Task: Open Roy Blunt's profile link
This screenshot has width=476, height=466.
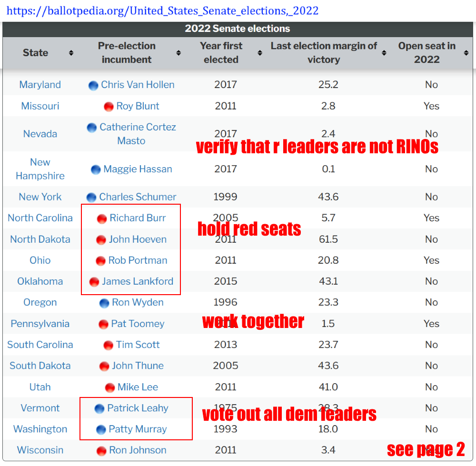Action: click(138, 106)
